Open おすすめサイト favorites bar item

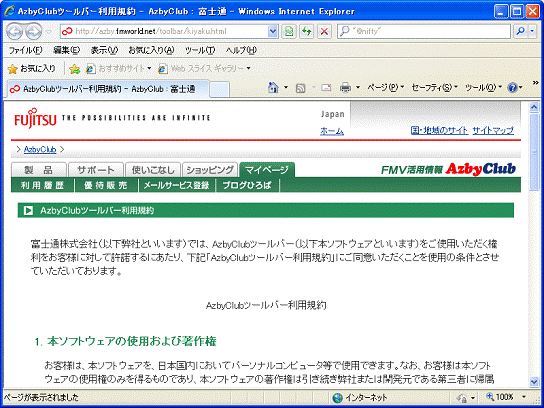[119, 69]
